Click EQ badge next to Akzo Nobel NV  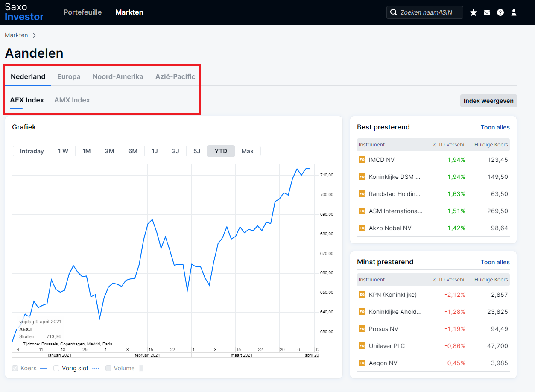pyautogui.click(x=362, y=228)
